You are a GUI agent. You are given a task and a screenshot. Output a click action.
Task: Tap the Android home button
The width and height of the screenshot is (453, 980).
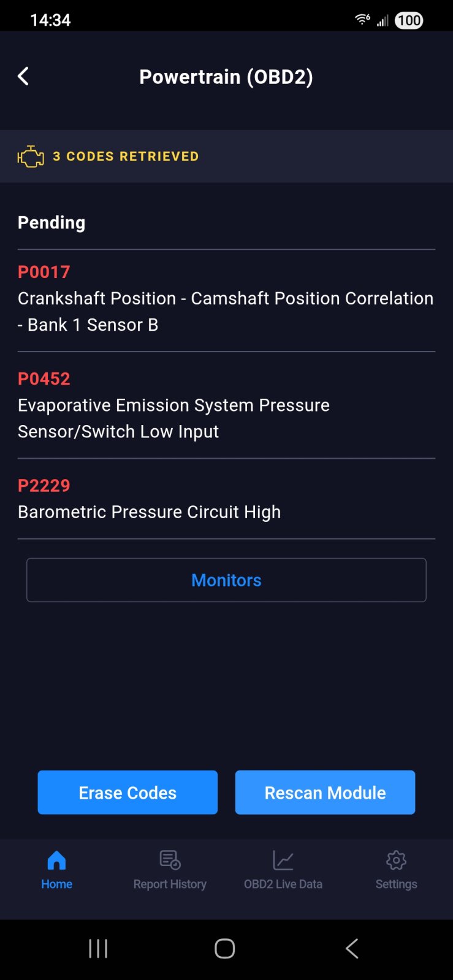225,949
